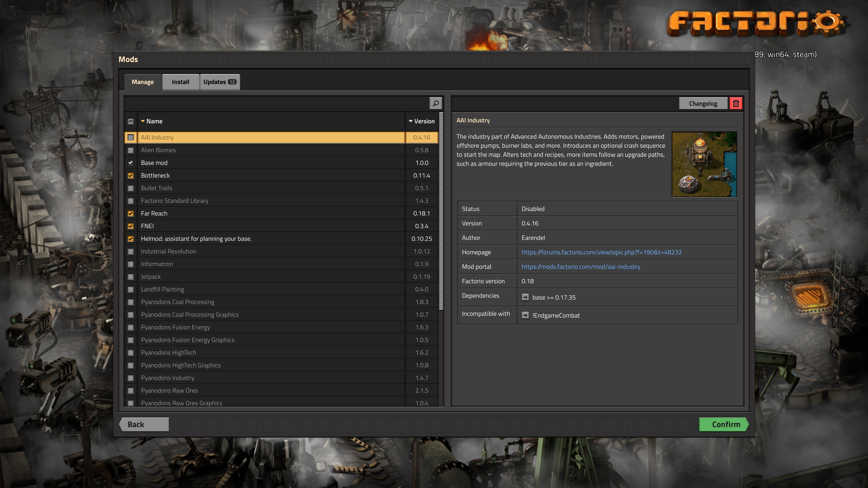Enable Pyanodons Fusion Energy checkbox

tap(131, 327)
